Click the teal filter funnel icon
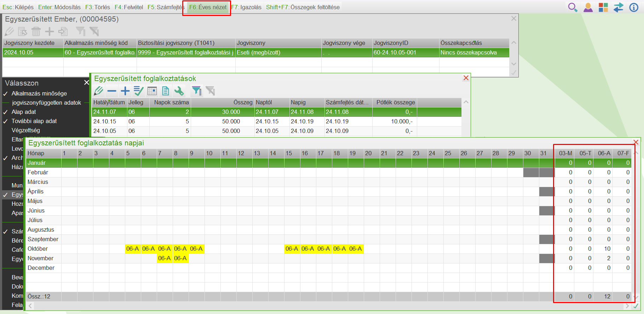The image size is (644, 314). coord(196,91)
